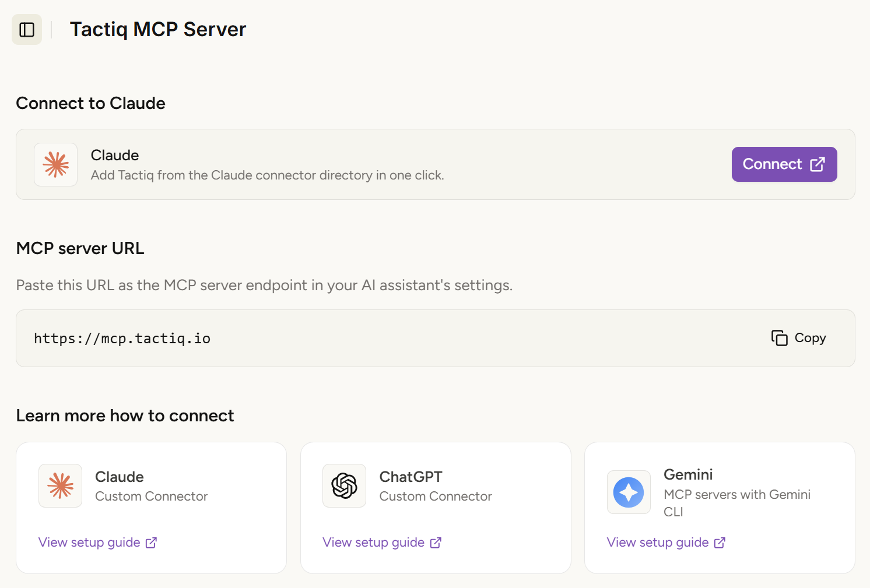
Task: Open Gemini's View setup guide link
Action: pos(666,543)
